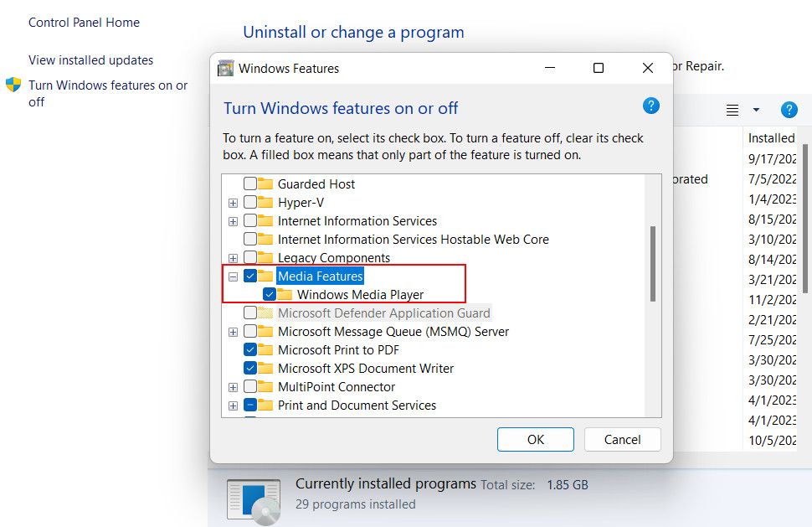Select the MultiPoint Connector feature
Viewport: 812px width, 527px height.
coord(336,387)
